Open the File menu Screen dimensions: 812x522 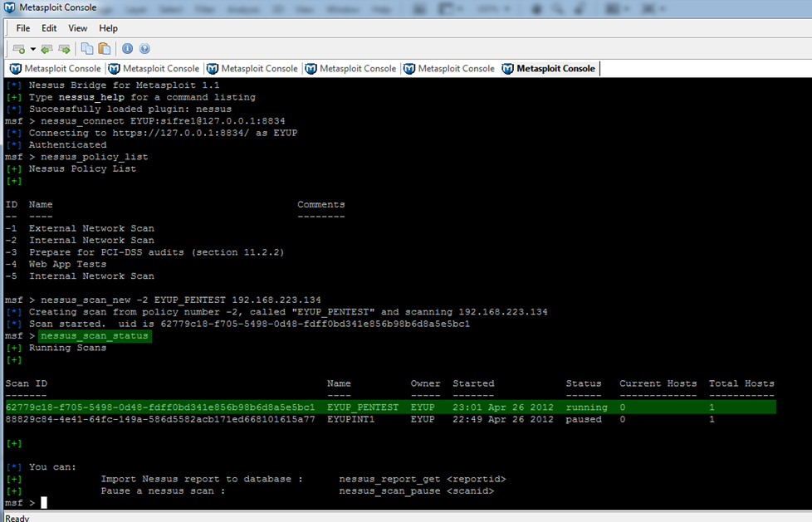[x=22, y=28]
